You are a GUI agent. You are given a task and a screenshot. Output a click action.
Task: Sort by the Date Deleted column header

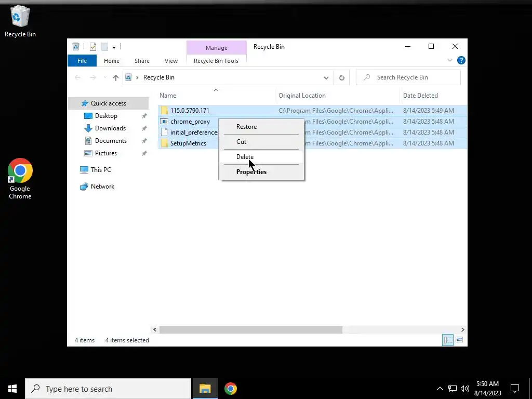point(434,96)
